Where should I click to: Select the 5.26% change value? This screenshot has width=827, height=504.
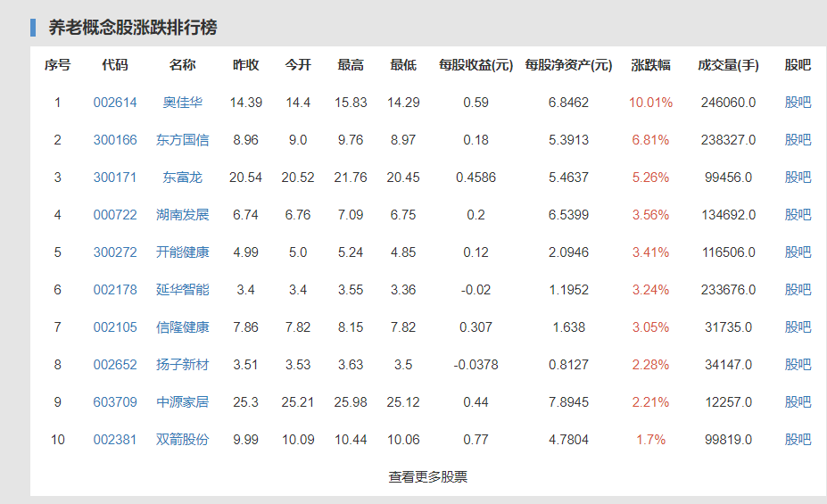[651, 178]
